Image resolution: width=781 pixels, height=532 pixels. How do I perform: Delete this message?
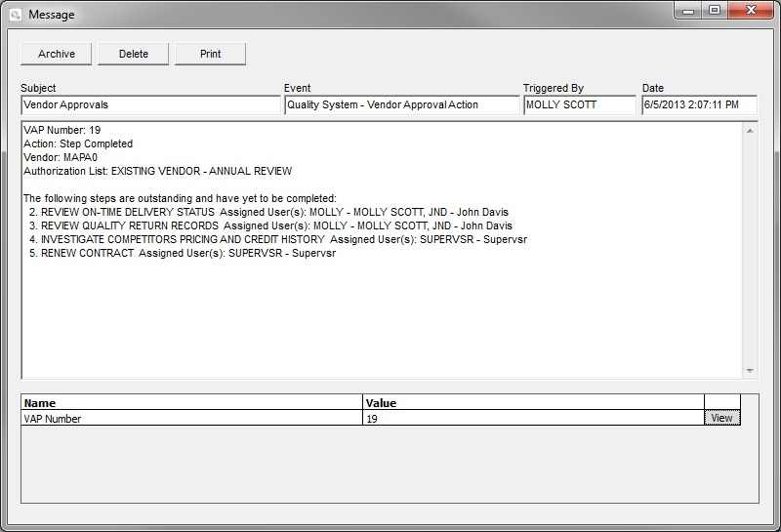(134, 54)
